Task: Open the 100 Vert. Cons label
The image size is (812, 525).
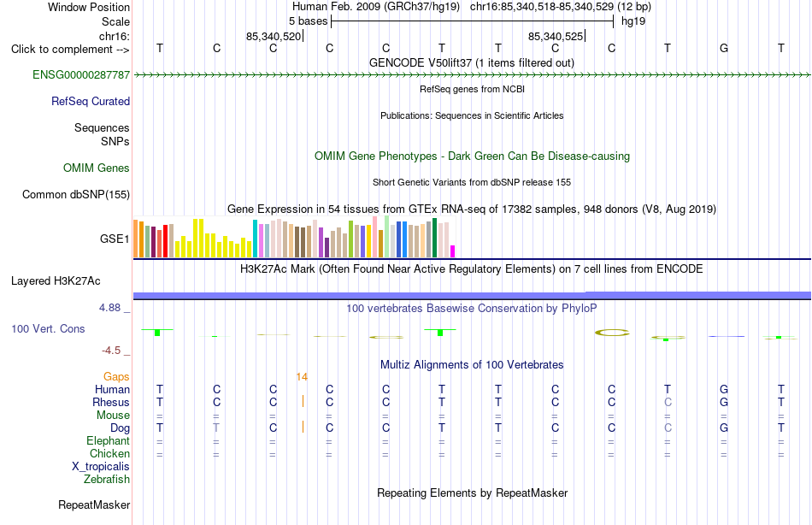Action: click(48, 328)
